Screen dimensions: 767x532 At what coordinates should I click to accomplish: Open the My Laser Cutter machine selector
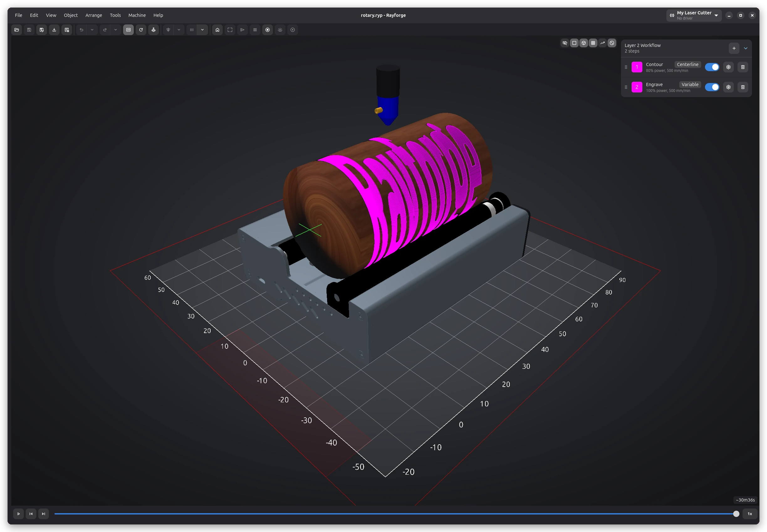point(694,15)
